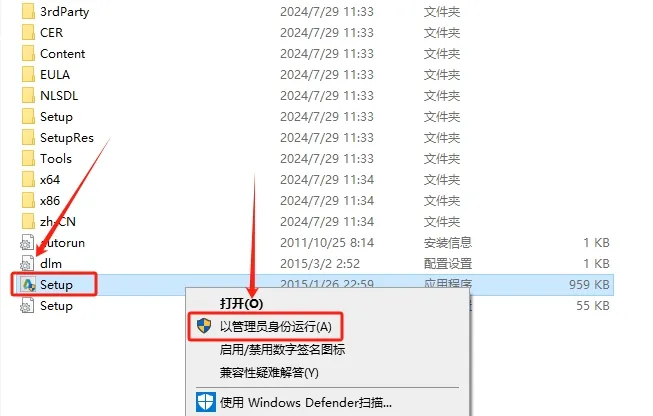Select the NLSDL folder name

59,96
